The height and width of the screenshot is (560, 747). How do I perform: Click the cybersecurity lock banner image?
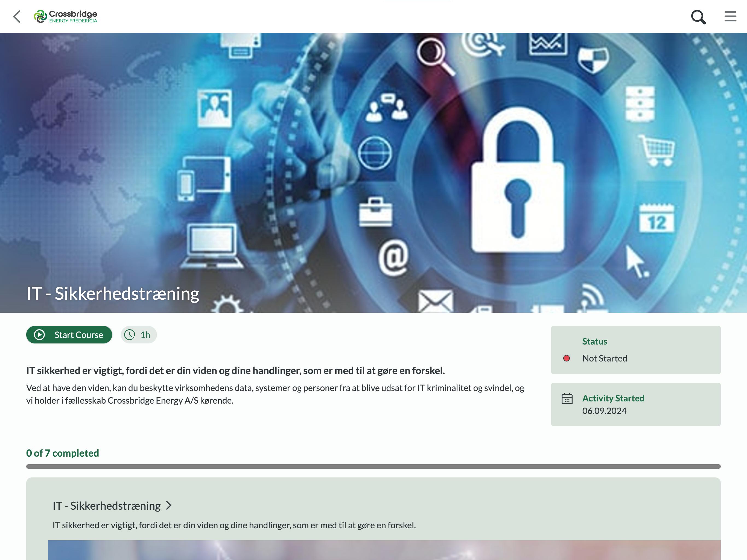click(373, 173)
